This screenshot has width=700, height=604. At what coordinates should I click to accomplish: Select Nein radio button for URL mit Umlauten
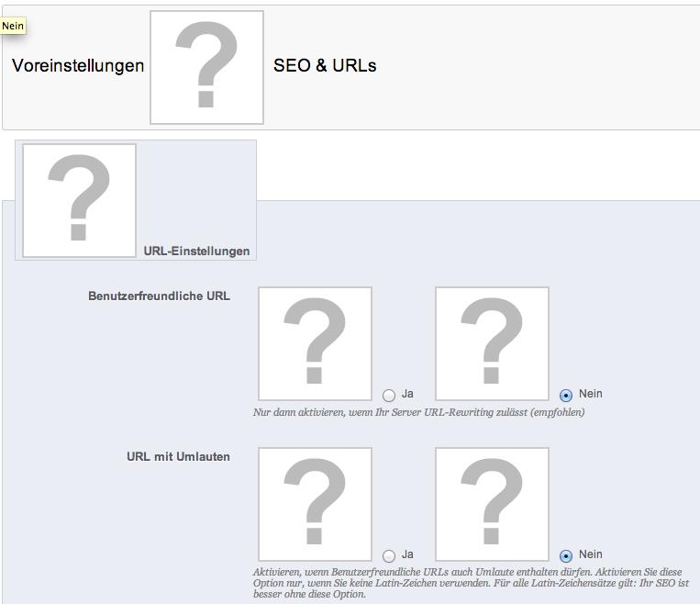click(x=566, y=555)
